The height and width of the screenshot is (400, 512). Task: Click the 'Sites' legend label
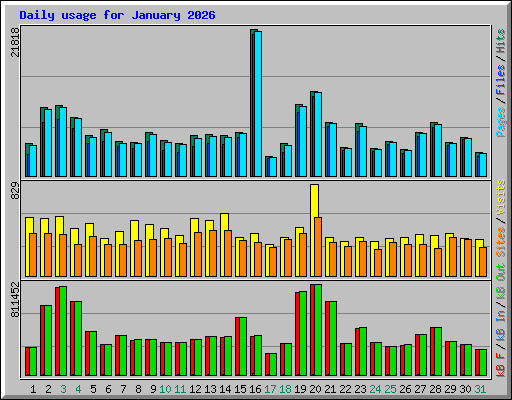[501, 242]
